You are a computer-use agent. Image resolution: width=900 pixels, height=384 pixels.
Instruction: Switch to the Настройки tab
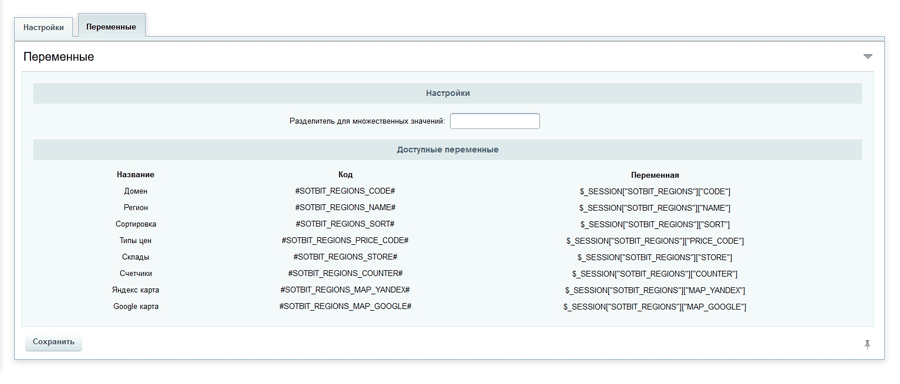pos(44,28)
